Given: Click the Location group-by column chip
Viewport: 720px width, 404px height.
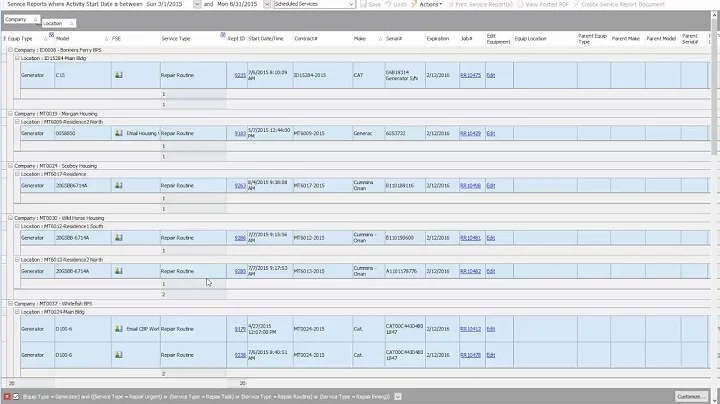Looking at the screenshot, I should click(58, 23).
